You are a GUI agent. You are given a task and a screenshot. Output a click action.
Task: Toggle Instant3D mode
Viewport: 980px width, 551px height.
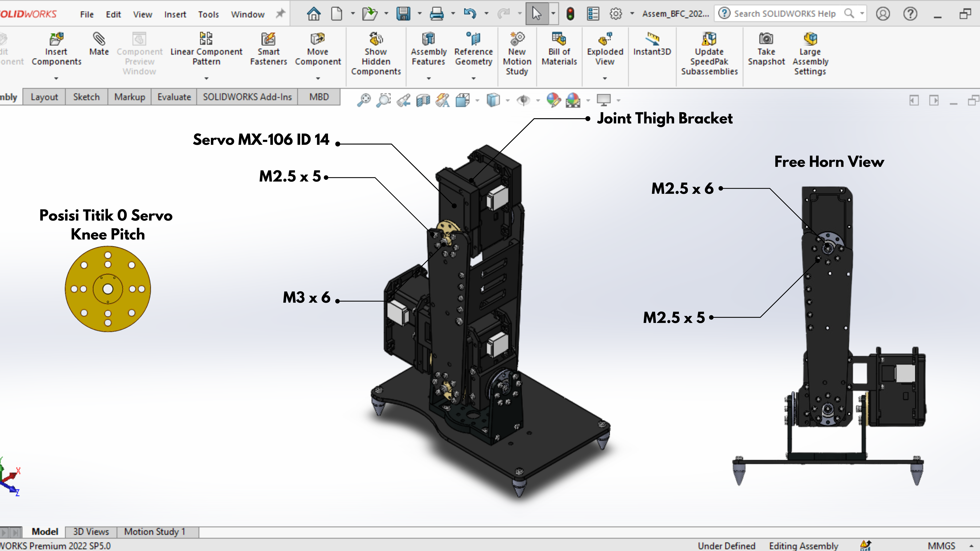[652, 44]
